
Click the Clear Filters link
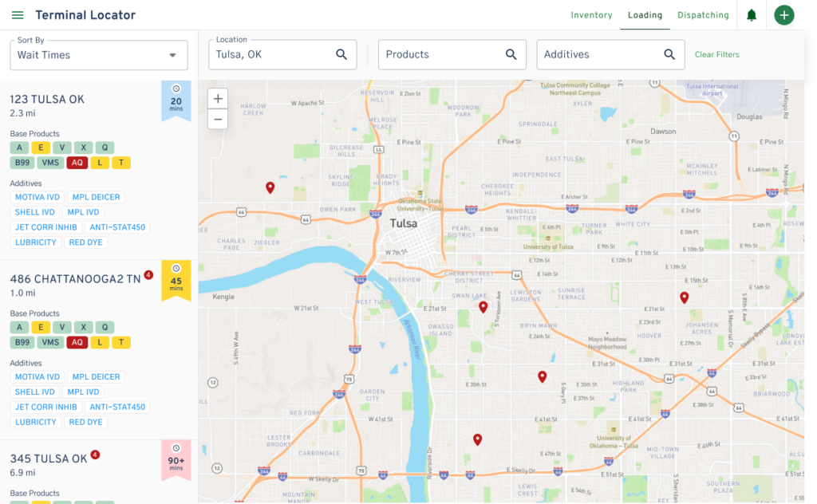[x=716, y=54]
